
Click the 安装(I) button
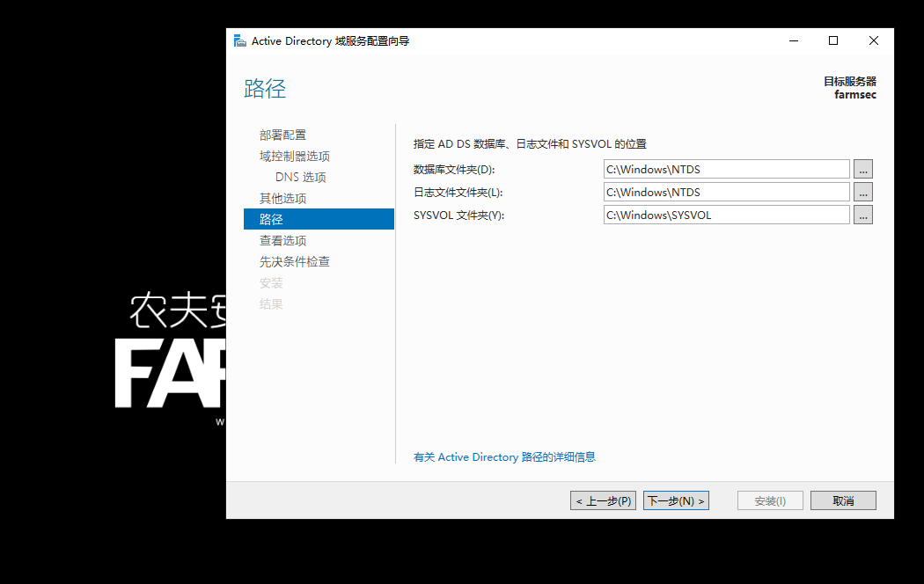(769, 500)
